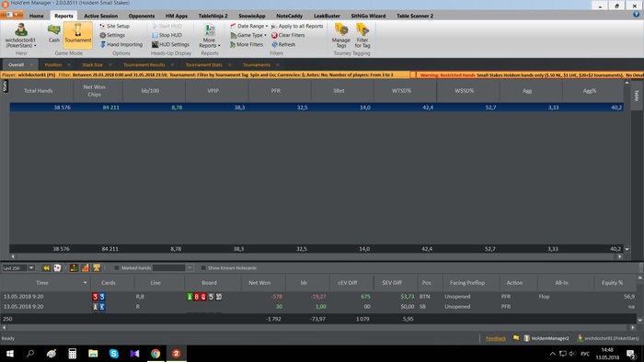Click the Time column sort arrow

(x=85, y=283)
